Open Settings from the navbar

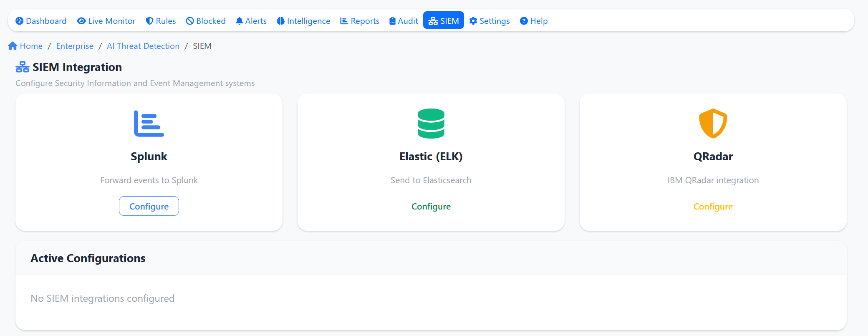[490, 21]
